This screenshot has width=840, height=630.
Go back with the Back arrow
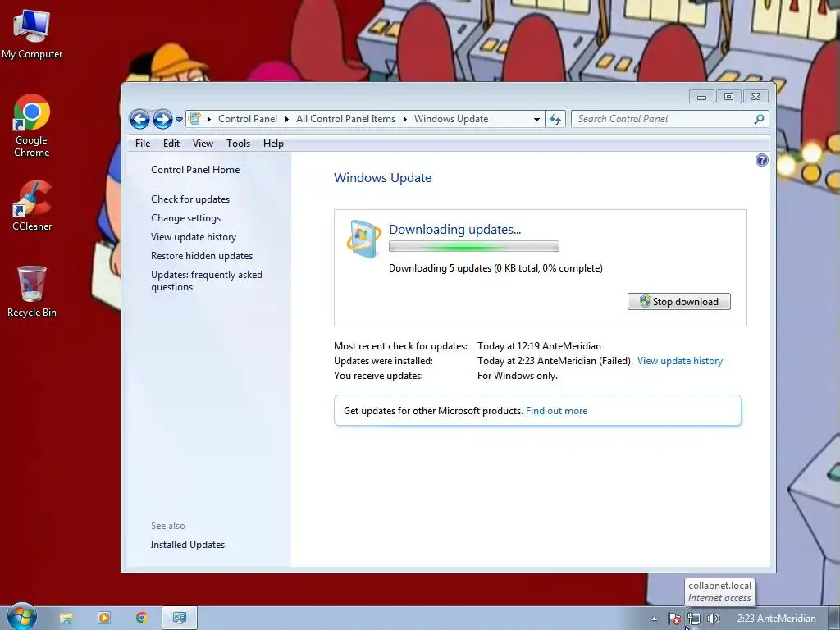tap(139, 119)
